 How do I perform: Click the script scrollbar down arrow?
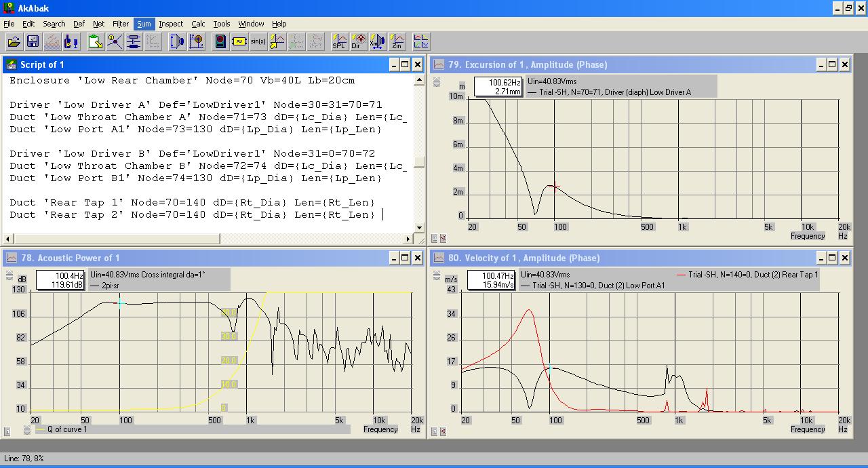click(x=420, y=227)
